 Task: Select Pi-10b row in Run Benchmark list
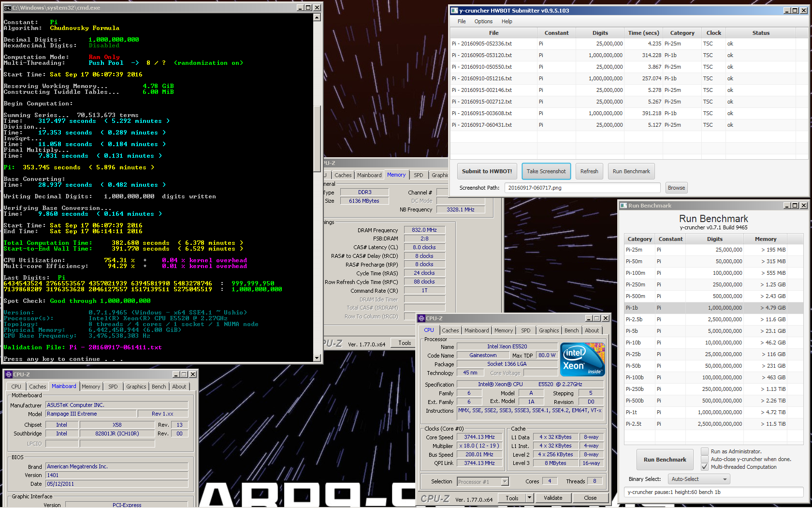click(x=713, y=343)
